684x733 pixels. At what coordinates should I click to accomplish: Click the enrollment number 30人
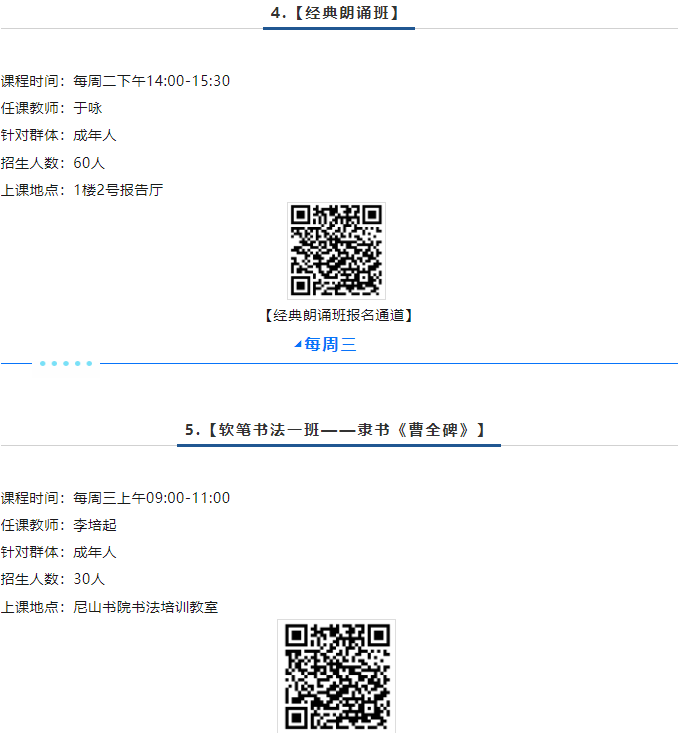[x=89, y=579]
